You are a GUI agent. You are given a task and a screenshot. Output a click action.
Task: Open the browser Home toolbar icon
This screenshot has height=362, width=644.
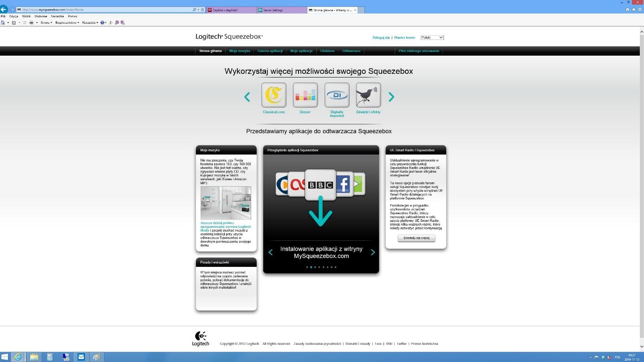[x=2, y=22]
